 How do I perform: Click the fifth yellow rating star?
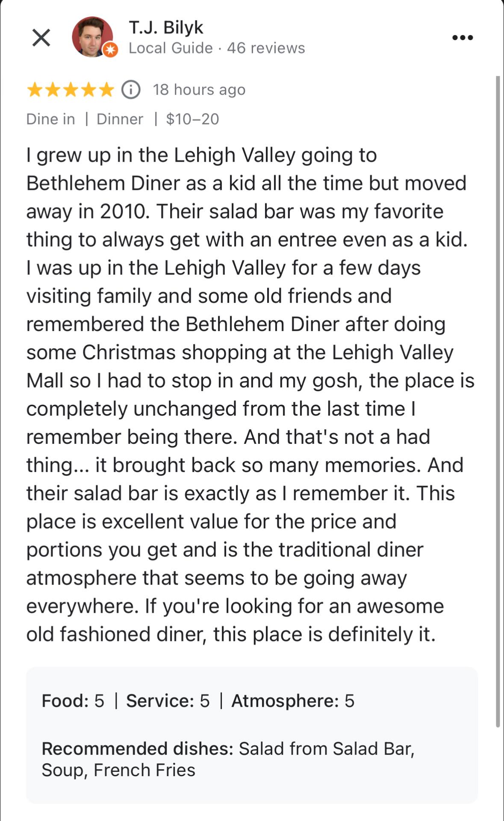107,90
